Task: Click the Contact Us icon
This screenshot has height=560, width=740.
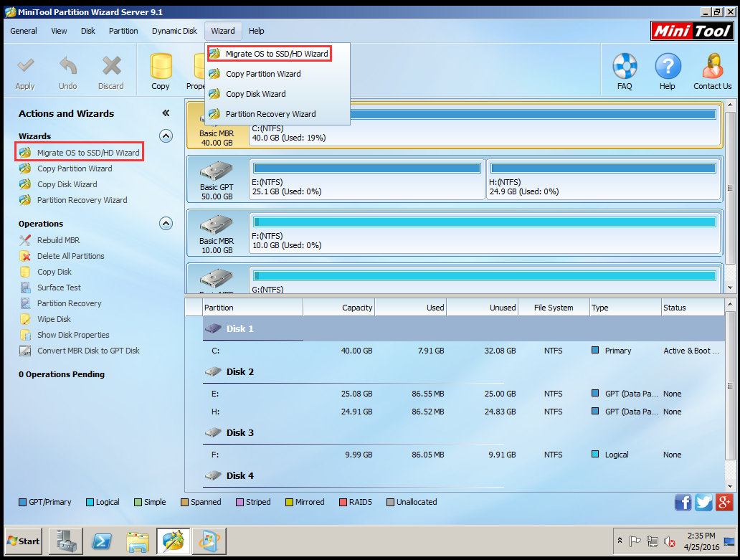Action: click(x=712, y=72)
